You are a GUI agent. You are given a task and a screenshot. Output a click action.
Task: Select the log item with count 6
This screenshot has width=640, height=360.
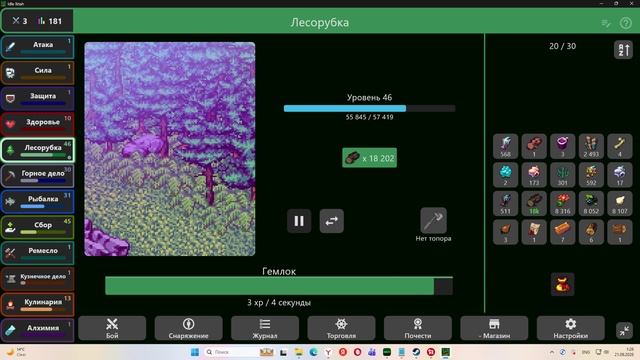coord(591,232)
